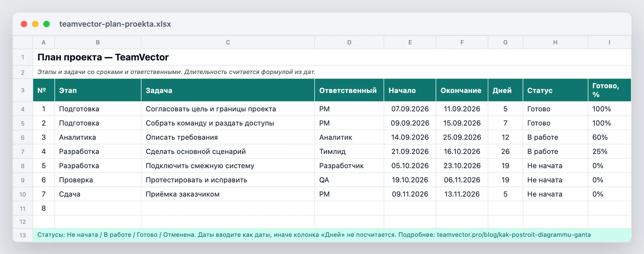644x254 pixels.
Task: Click days cell "7" in row 5
Action: click(506, 123)
